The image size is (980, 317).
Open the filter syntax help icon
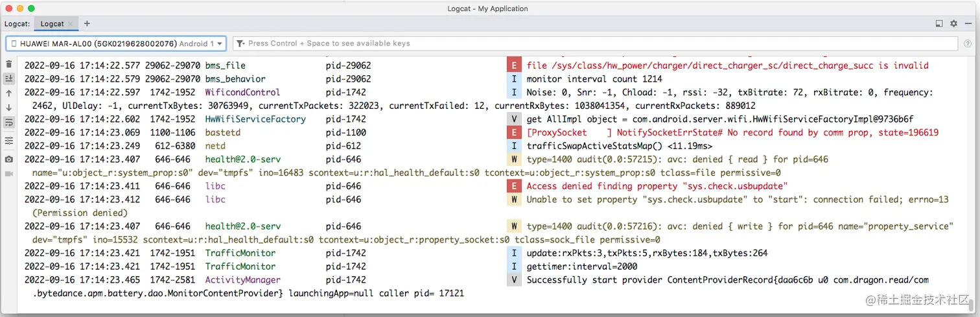[967, 43]
